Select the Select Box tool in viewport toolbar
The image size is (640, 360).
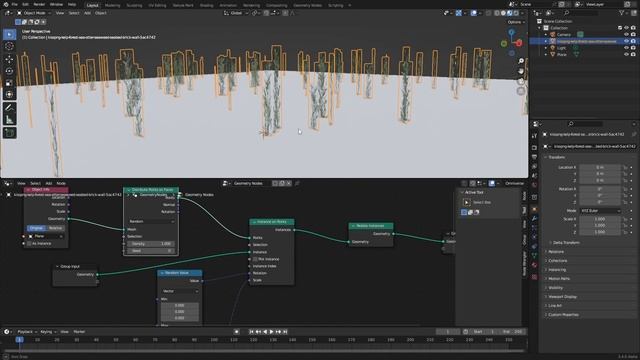(9, 34)
